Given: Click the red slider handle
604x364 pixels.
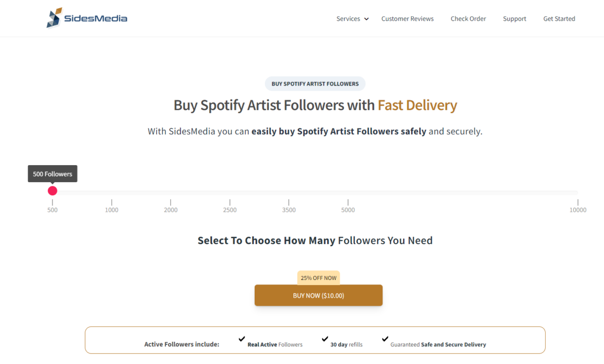Looking at the screenshot, I should point(52,191).
